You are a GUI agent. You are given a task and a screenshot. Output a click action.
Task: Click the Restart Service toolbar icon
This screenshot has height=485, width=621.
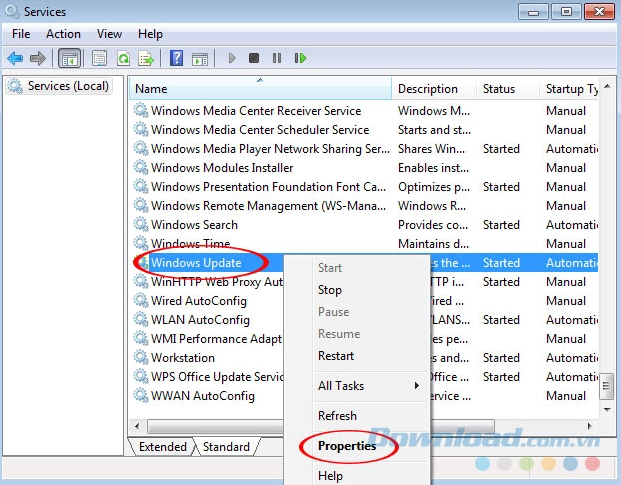tap(300, 58)
